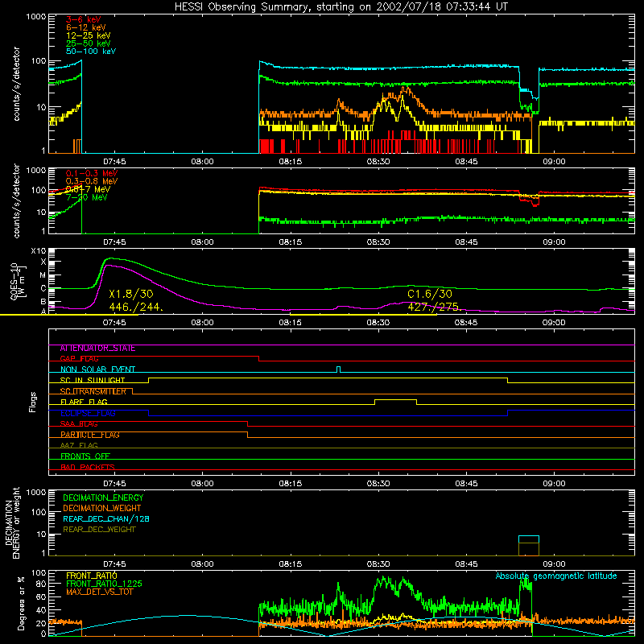Select the ECLIPSE_FLAG label
The image size is (644, 644).
click(88, 413)
